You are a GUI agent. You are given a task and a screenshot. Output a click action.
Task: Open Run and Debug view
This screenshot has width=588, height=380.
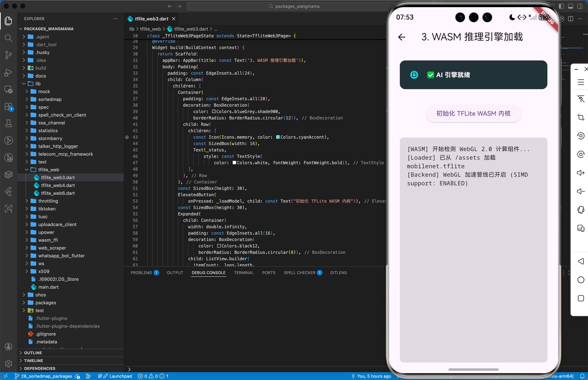pyautogui.click(x=8, y=72)
